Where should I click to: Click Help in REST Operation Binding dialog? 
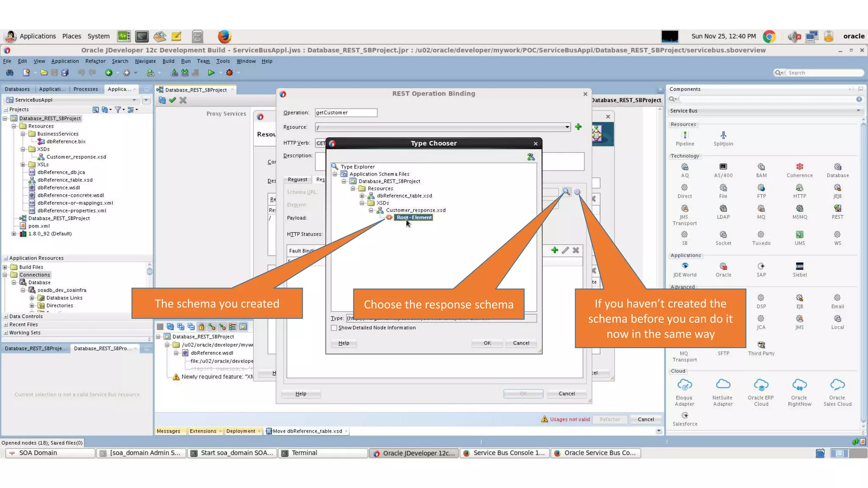coord(300,394)
